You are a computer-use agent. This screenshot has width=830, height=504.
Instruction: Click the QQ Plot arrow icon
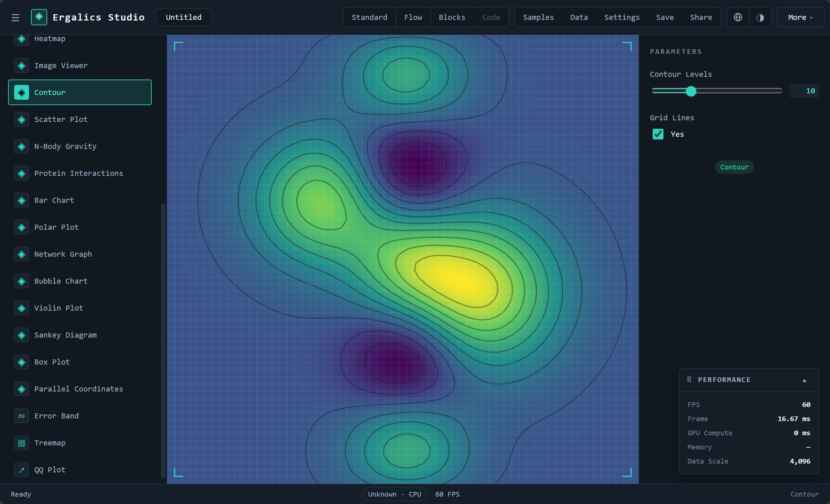click(x=22, y=470)
